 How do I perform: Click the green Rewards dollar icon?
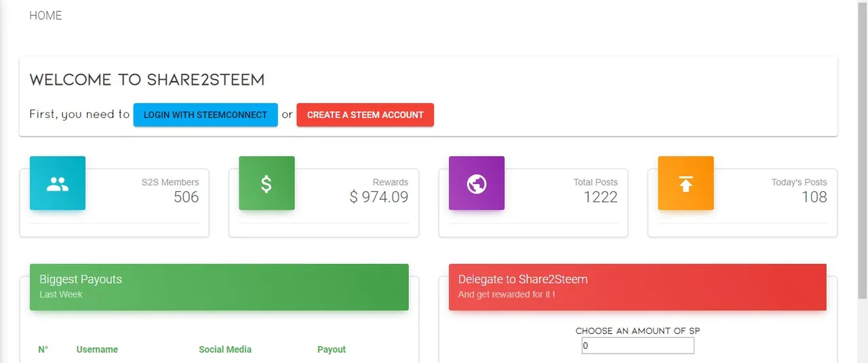click(267, 183)
